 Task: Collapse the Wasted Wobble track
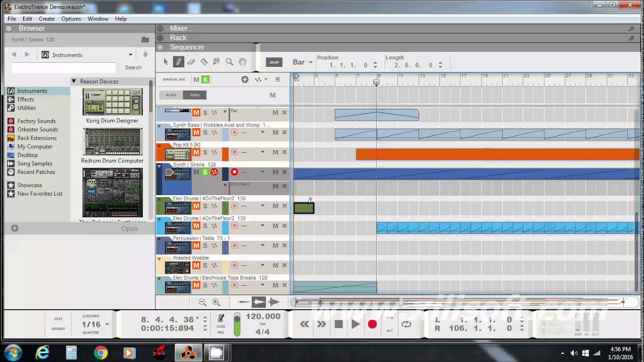(159, 259)
